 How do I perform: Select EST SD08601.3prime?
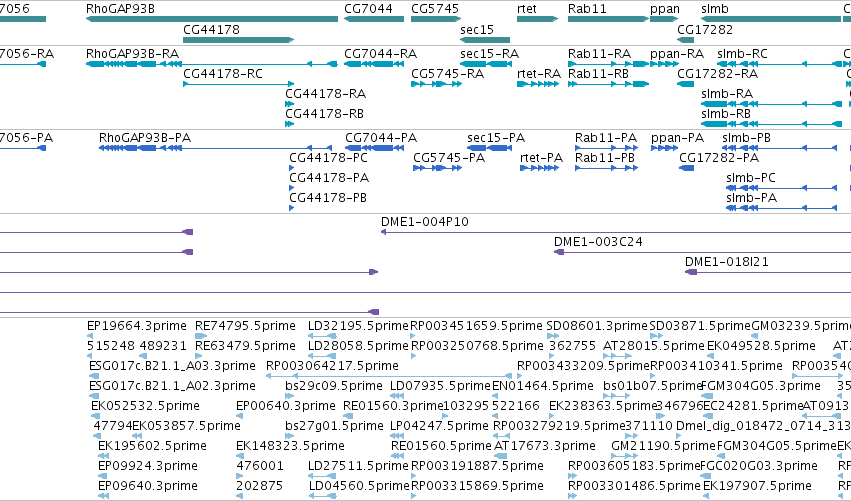(597, 326)
